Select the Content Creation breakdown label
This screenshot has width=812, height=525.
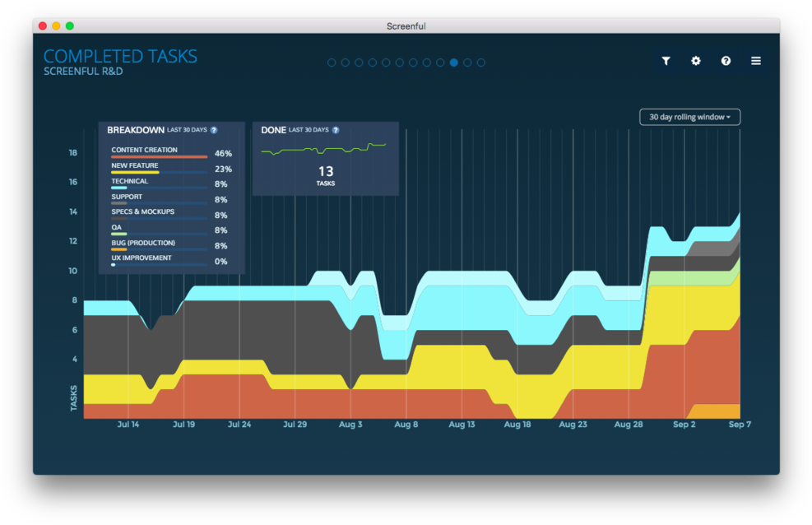coord(144,150)
